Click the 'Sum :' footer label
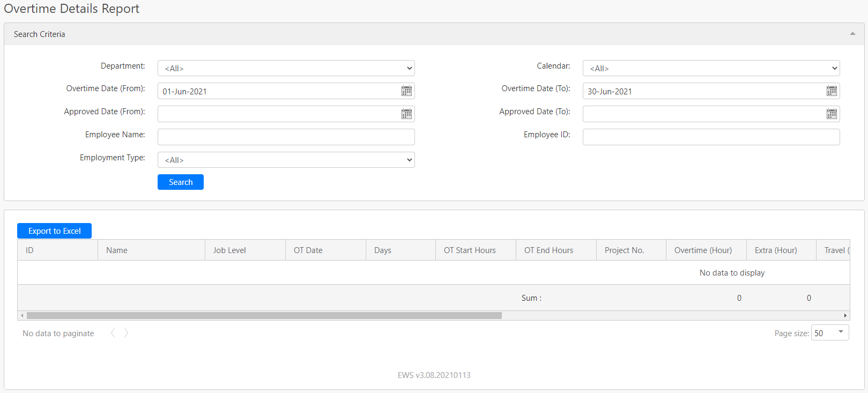Image resolution: width=868 pixels, height=393 pixels. tap(531, 298)
